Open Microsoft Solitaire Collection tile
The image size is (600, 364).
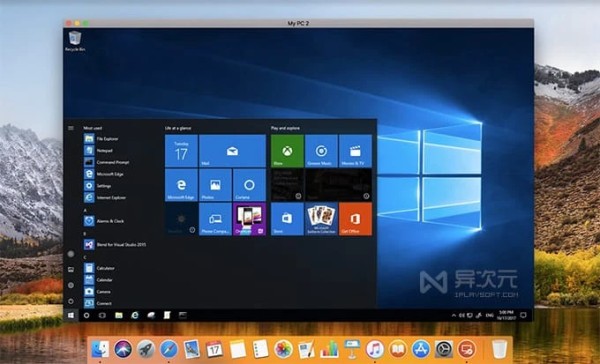coord(321,219)
